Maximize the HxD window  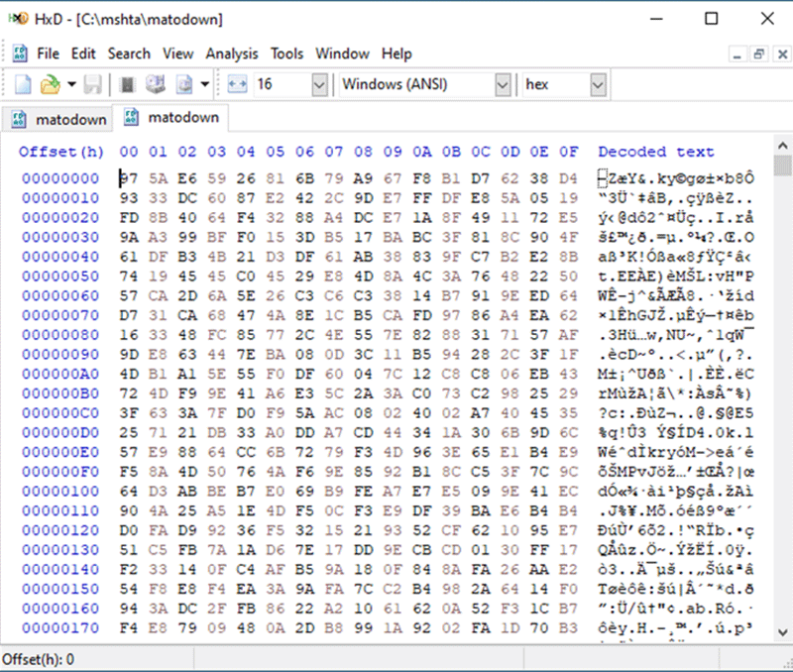pos(711,19)
